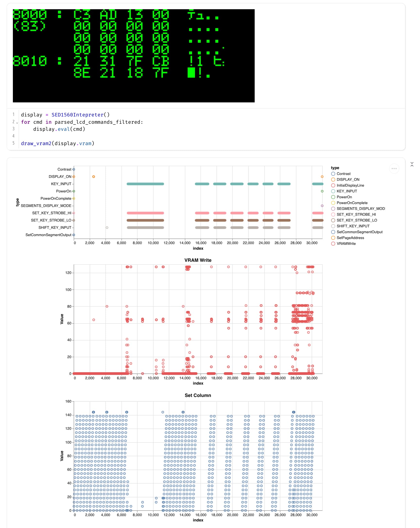
Task: Select the SetPageAddress legend entry
Action: [x=347, y=238]
